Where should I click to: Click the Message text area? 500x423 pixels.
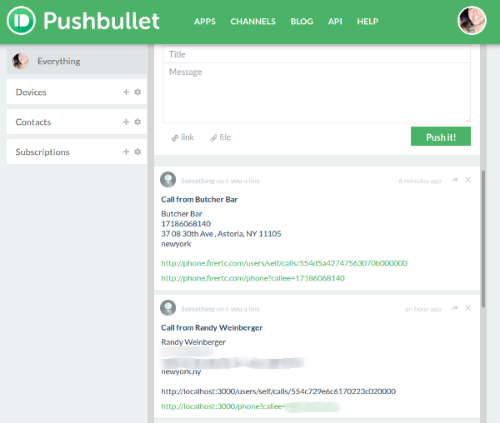coord(317,93)
